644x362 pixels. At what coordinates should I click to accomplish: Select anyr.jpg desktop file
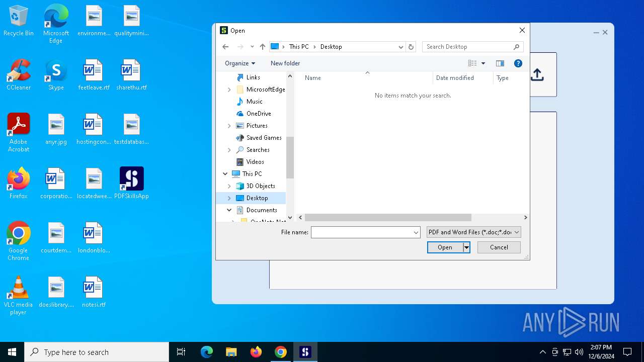[56, 130]
